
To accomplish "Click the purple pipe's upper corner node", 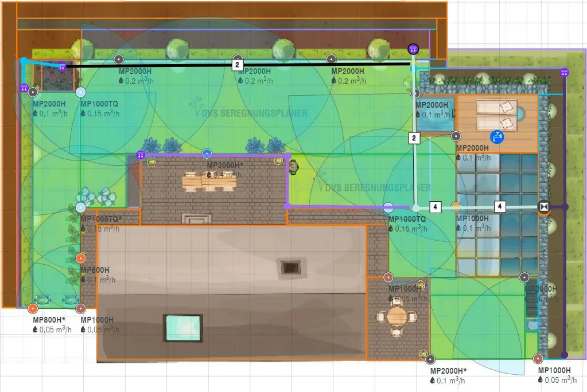I will pos(287,155).
